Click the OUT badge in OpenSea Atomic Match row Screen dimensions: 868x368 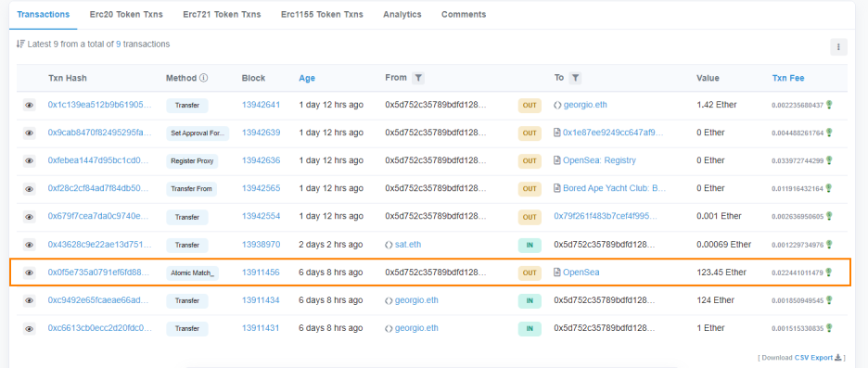coord(530,273)
